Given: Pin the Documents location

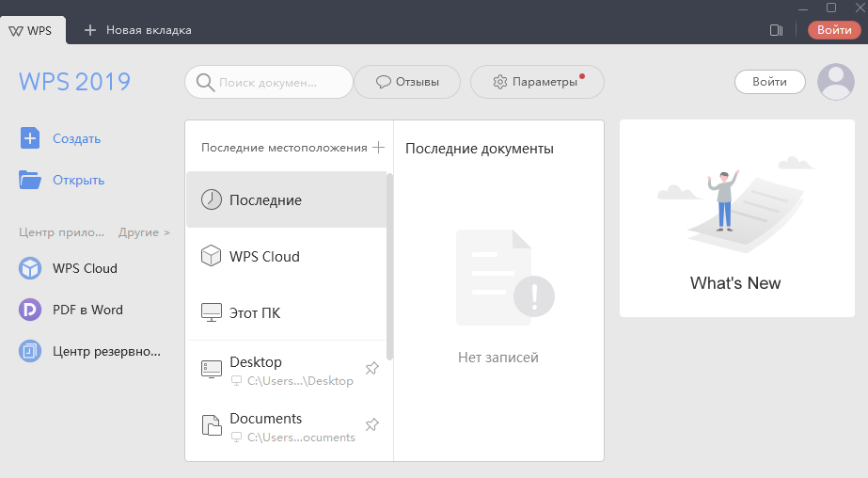Looking at the screenshot, I should (x=371, y=425).
